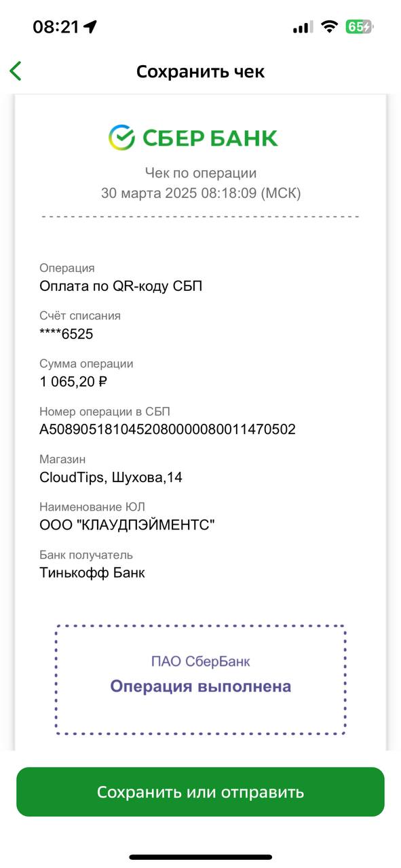
Task: Tap the 08:21 clock in status bar
Action: (56, 27)
